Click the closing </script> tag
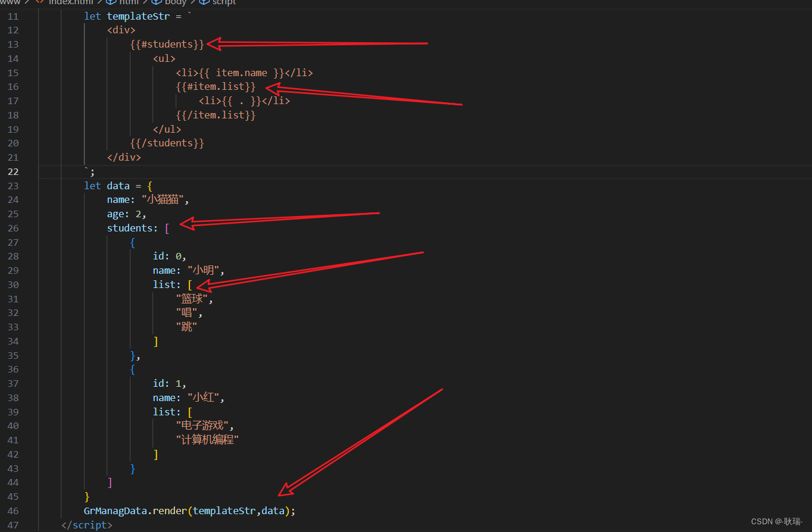The height and width of the screenshot is (532, 812). pyautogui.click(x=87, y=525)
